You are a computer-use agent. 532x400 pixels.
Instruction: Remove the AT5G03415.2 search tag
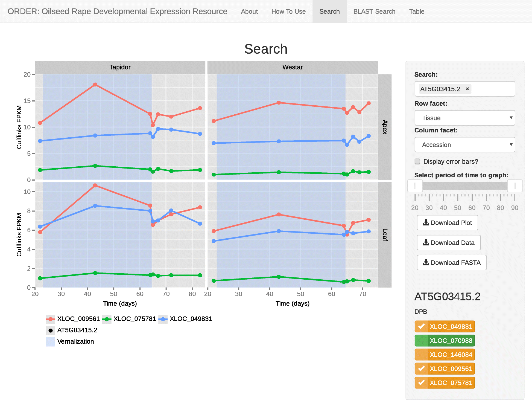467,89
